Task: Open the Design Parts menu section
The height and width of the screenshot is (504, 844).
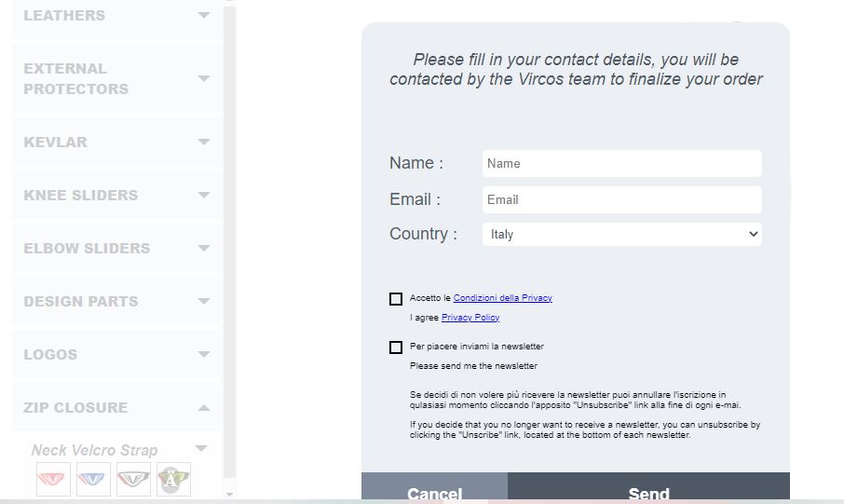Action: (117, 301)
